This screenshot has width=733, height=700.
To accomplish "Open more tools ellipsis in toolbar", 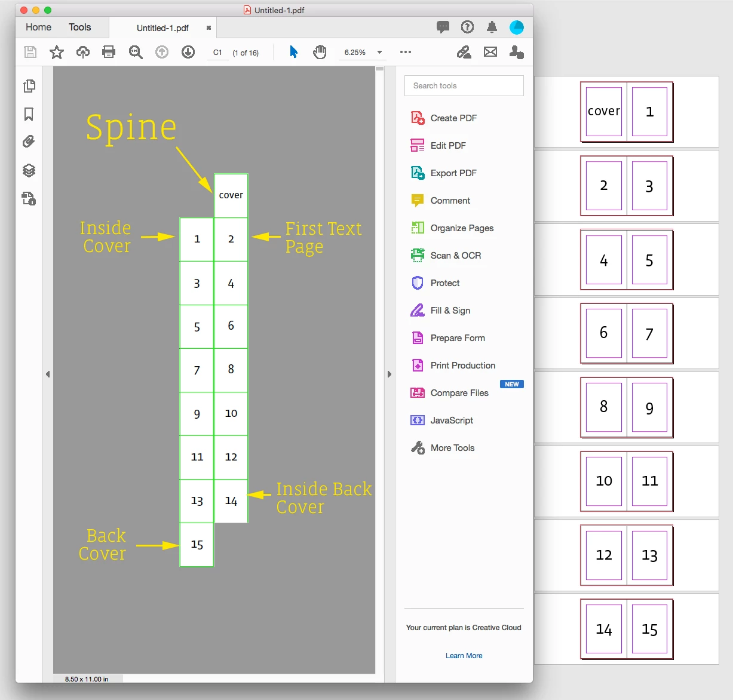I will (406, 52).
